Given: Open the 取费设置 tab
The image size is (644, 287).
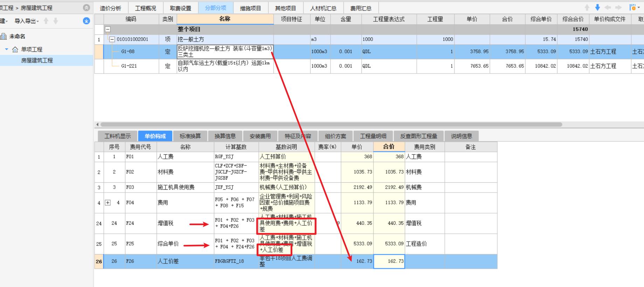Looking at the screenshot, I should click(181, 8).
